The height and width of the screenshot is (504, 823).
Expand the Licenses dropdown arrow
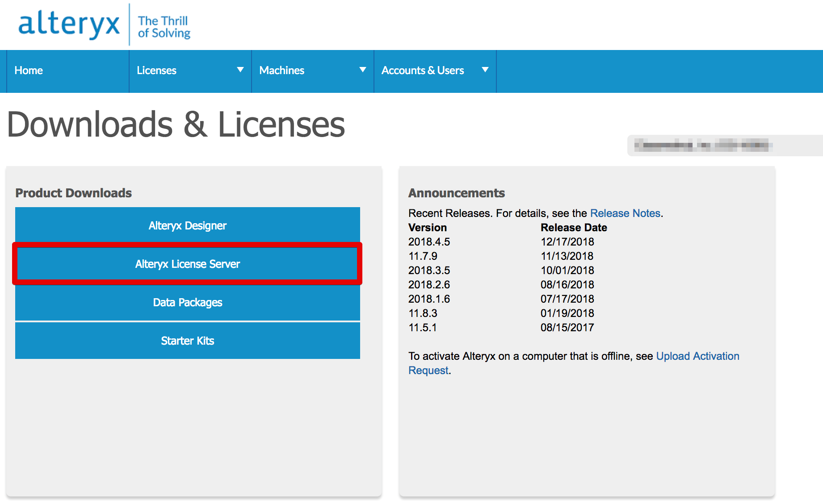point(240,70)
